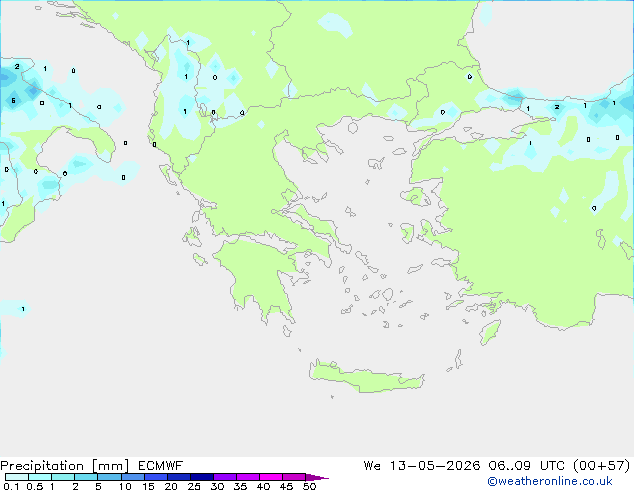Click the legend scale label "10"
The height and width of the screenshot is (490, 634).
[125, 486]
